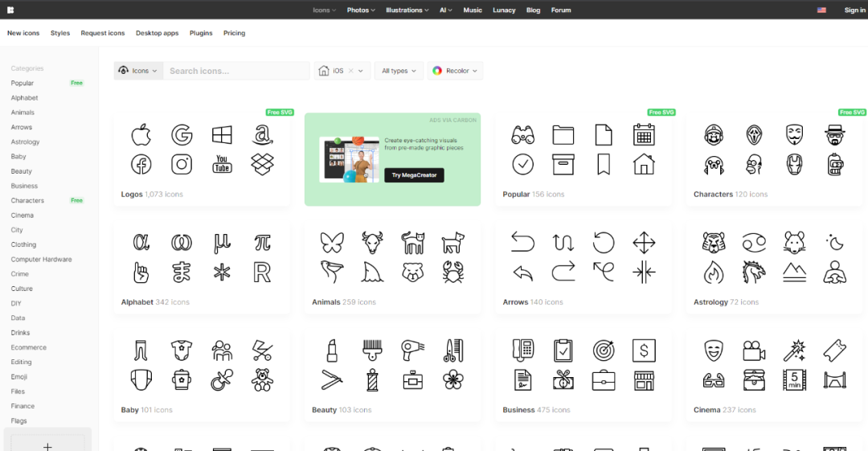Open the Popular category in sidebar
This screenshot has height=451, width=868.
[23, 83]
